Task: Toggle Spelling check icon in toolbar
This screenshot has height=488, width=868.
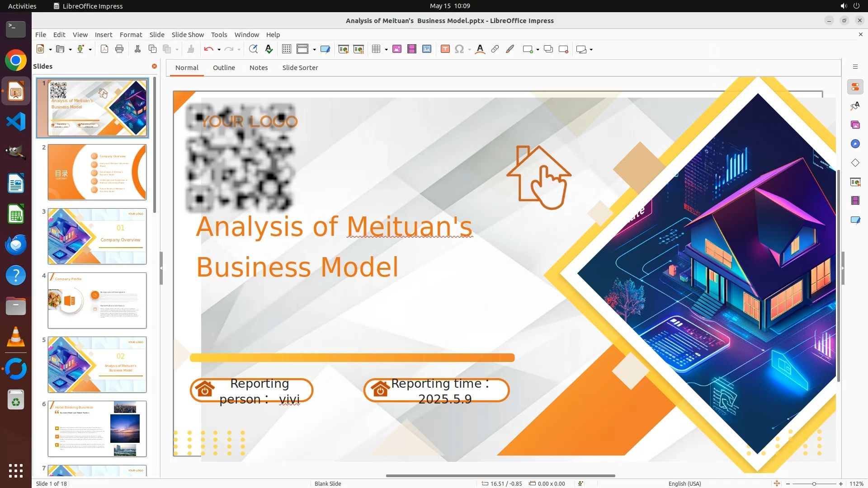Action: [x=269, y=49]
